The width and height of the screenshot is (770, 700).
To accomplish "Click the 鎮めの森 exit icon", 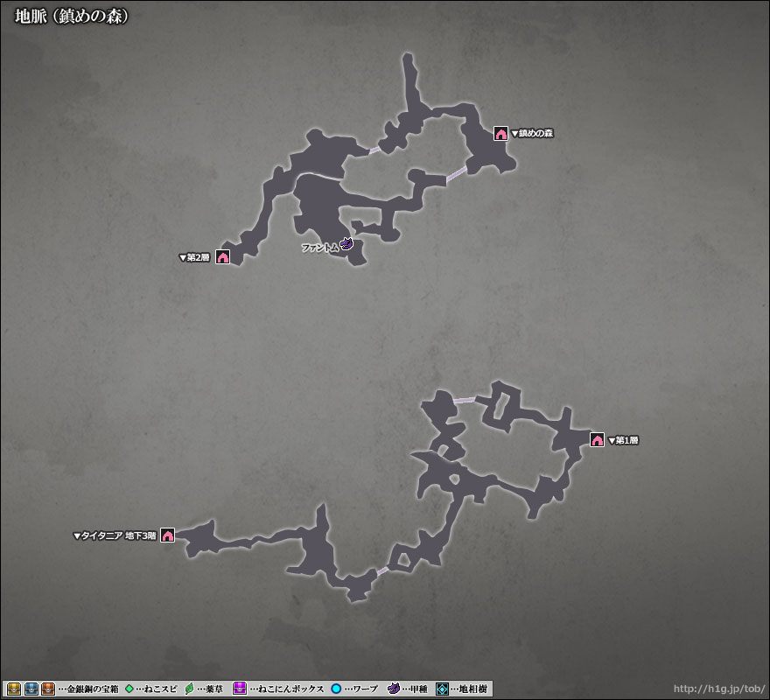I will coord(500,134).
